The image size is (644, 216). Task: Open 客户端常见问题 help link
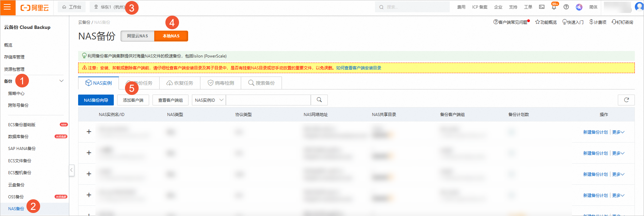511,22
